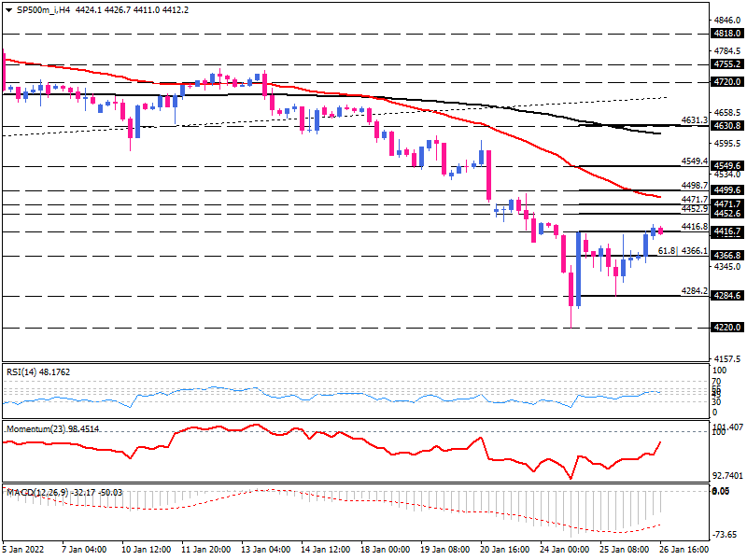
Task: Select the 4471.7 price tag on axis
Action: coord(726,203)
